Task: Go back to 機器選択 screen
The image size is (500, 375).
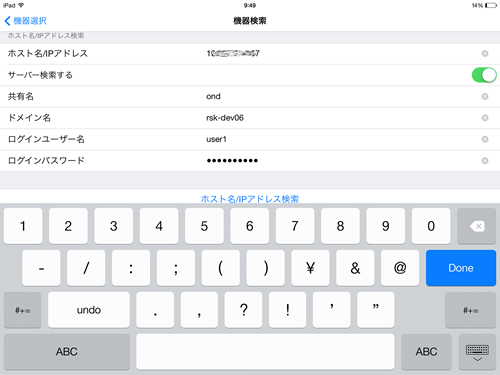Action: (25, 21)
